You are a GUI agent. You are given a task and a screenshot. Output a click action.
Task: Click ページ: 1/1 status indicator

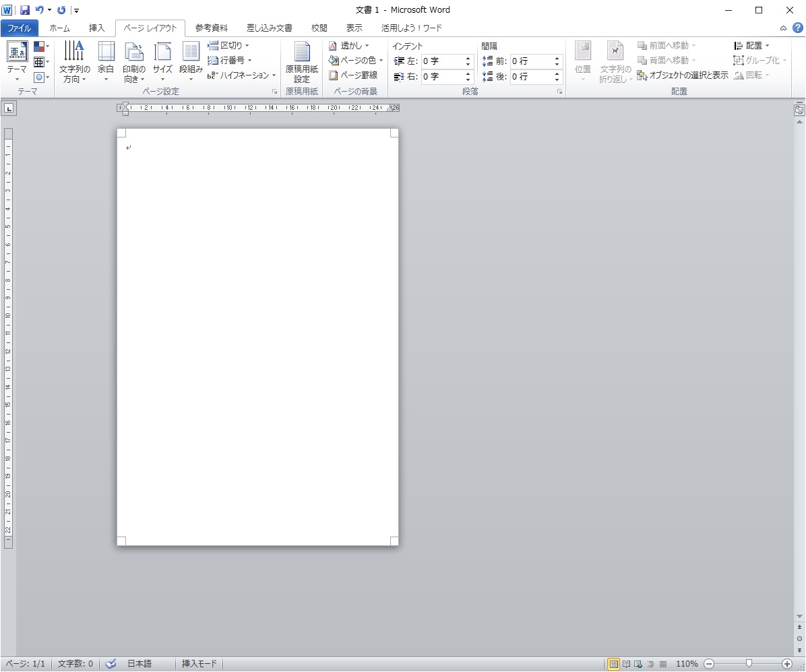[x=25, y=664]
